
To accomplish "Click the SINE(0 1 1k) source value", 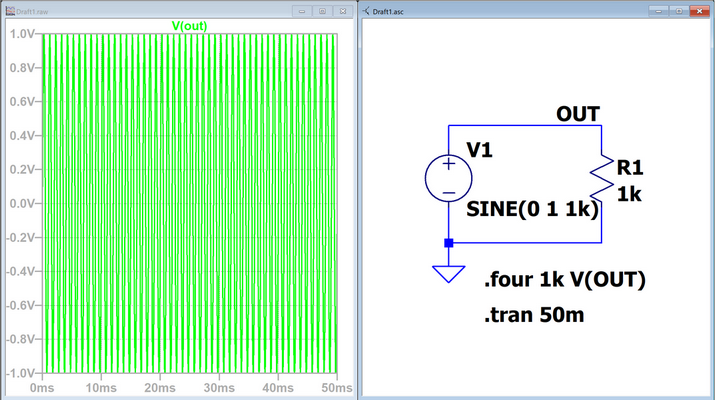I will coord(532,210).
